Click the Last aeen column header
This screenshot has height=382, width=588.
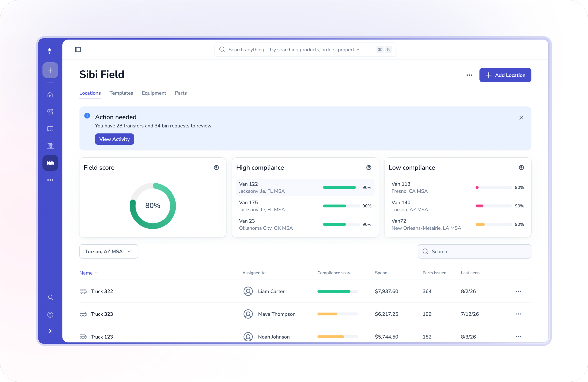tap(470, 273)
